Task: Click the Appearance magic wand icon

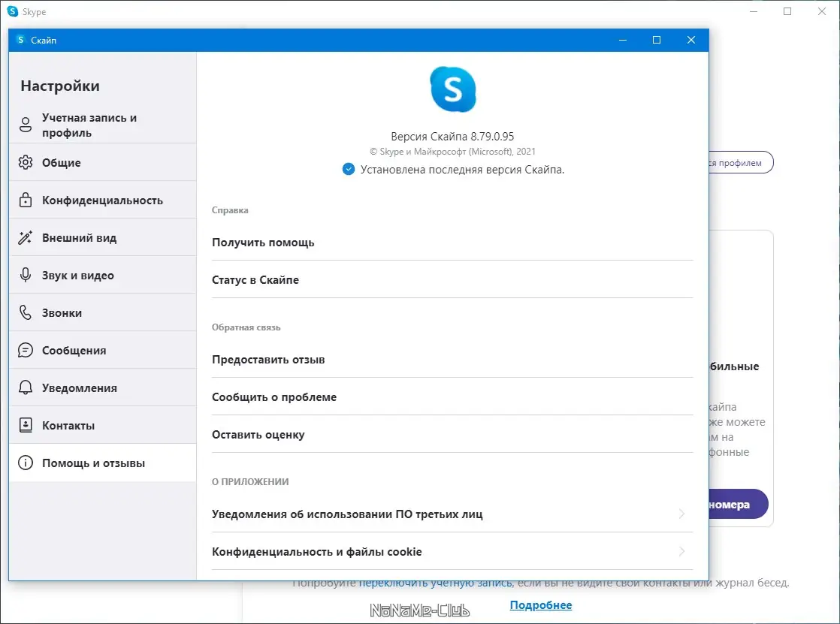Action: 26,237
